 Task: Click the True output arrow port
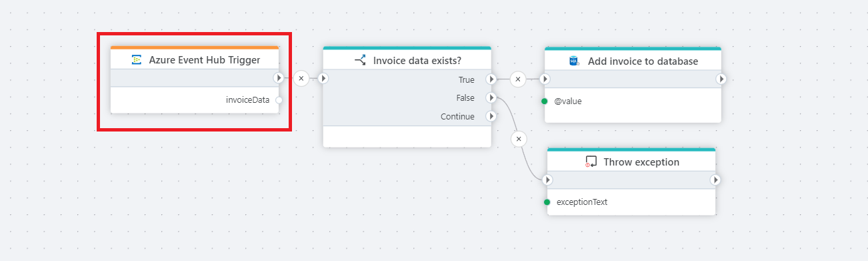[491, 79]
